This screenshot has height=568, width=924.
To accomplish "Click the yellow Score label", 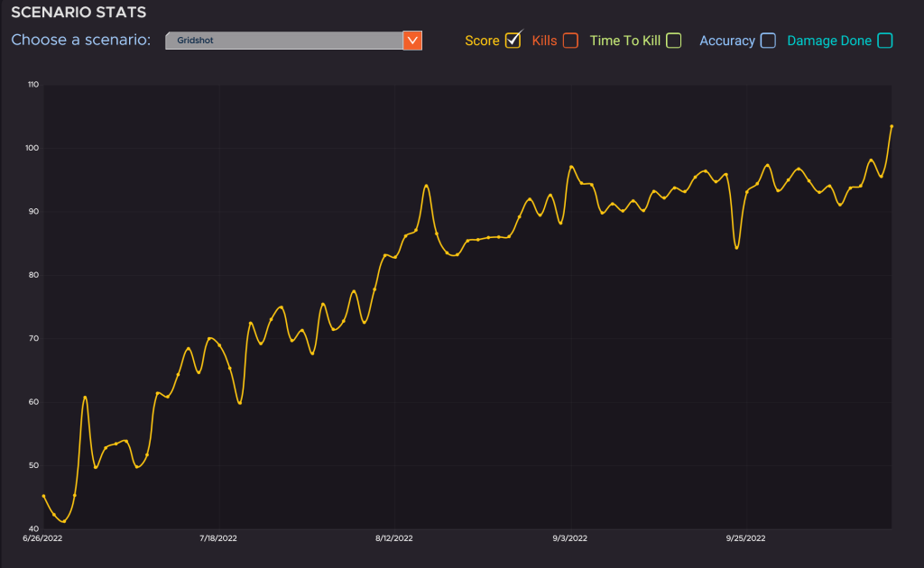I will 482,41.
